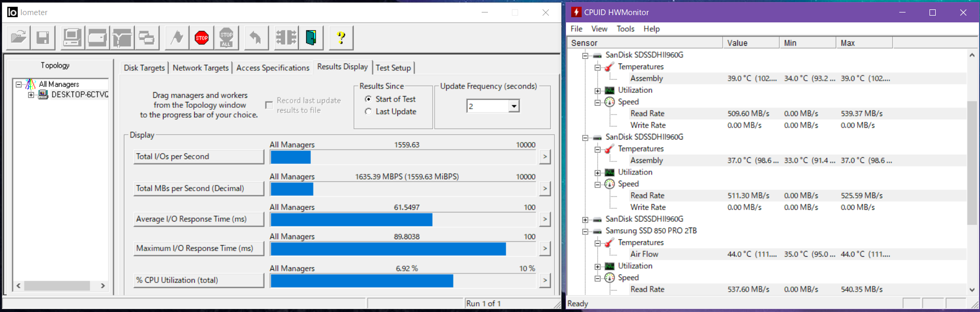Click the All Managers tree icon
980x312 pixels.
pos(31,84)
